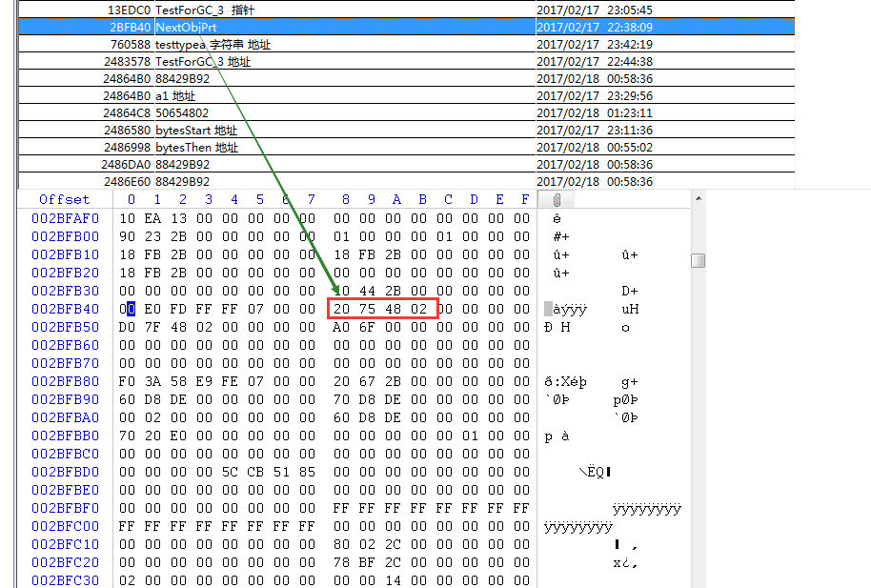Click offset label 002BFAF0

pyautogui.click(x=65, y=218)
